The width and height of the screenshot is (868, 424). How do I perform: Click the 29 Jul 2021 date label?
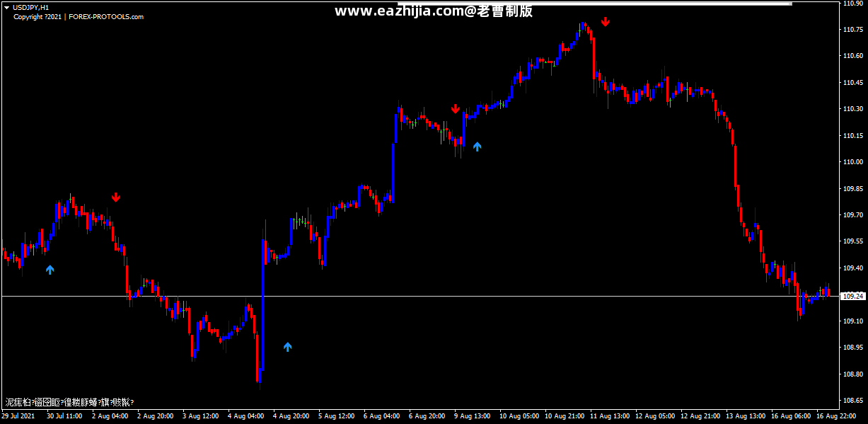(18, 416)
